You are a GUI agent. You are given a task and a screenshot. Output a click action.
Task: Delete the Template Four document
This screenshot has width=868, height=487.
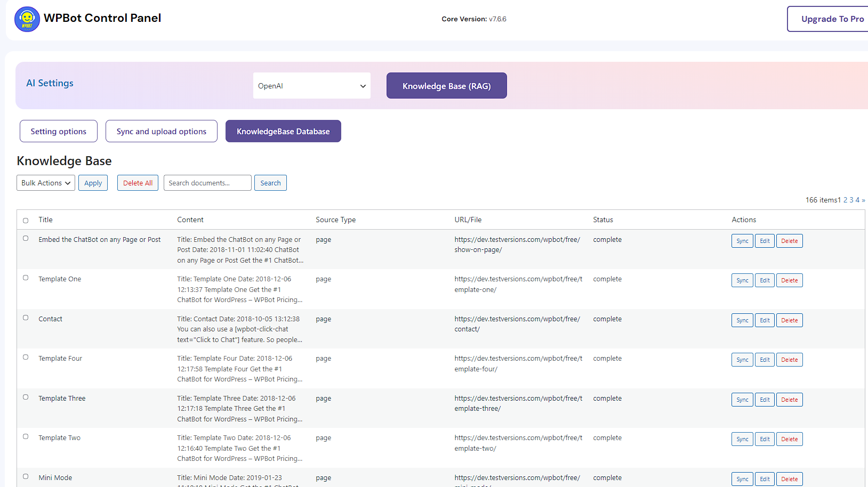click(x=789, y=360)
